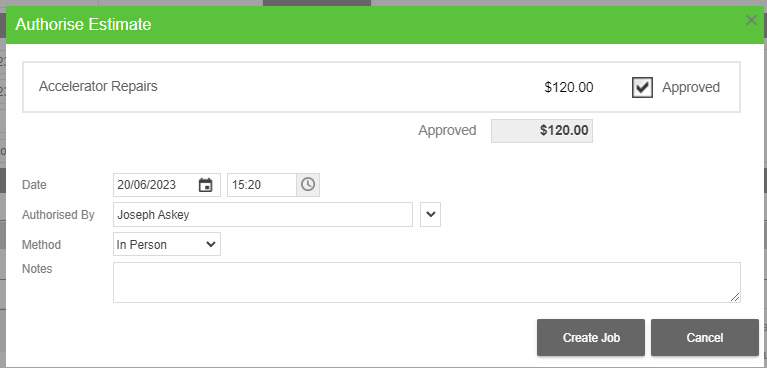Image resolution: width=767 pixels, height=368 pixels.
Task: Open the calendar date picker icon
Action: [205, 185]
